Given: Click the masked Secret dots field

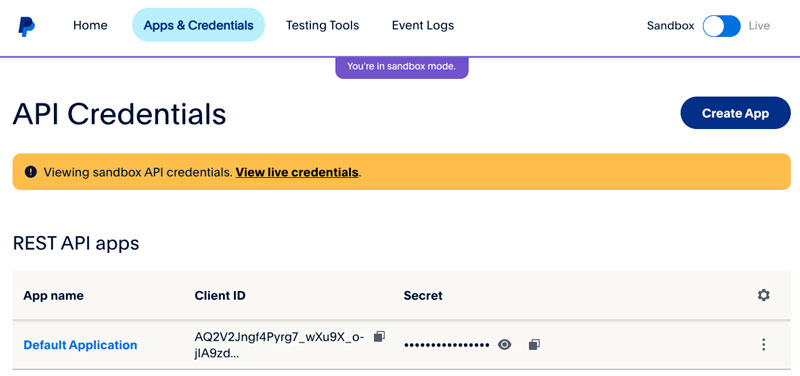Looking at the screenshot, I should pos(446,345).
